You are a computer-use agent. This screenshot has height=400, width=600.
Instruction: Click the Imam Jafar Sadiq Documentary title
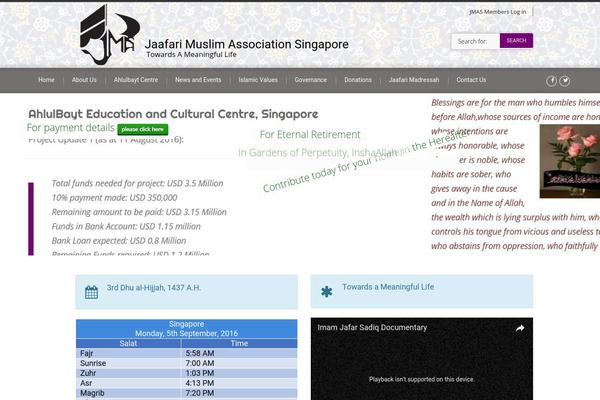pyautogui.click(x=372, y=328)
